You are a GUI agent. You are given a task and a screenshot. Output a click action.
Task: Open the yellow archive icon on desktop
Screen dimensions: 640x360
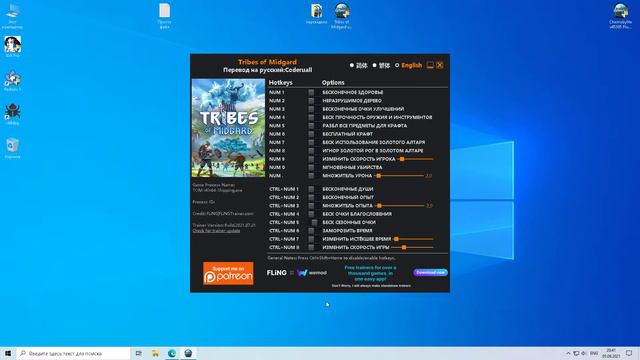point(316,14)
